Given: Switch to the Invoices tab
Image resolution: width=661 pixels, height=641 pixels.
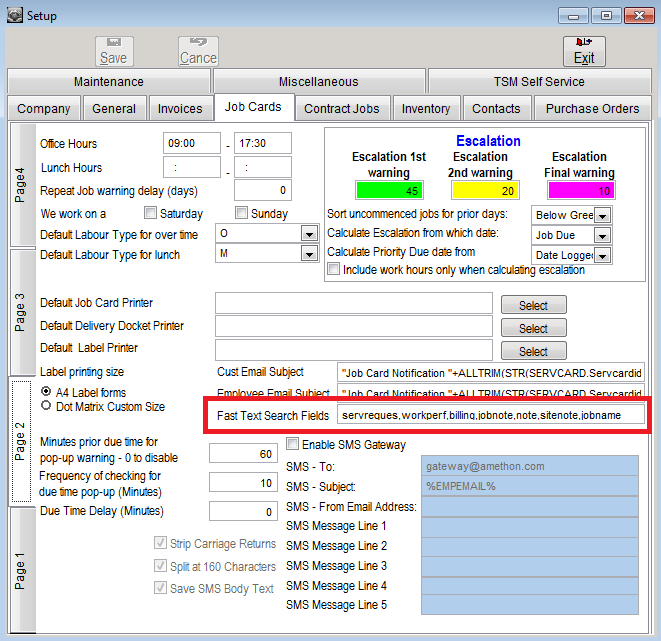Looking at the screenshot, I should [x=180, y=108].
